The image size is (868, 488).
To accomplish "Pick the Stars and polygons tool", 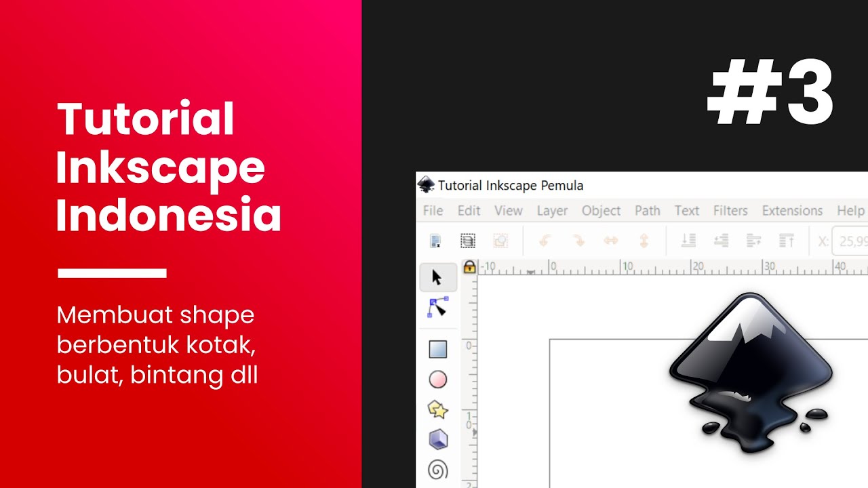I will 438,409.
